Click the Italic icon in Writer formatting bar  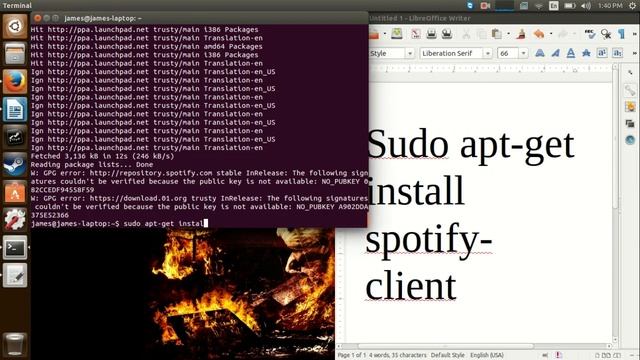[x=555, y=53]
